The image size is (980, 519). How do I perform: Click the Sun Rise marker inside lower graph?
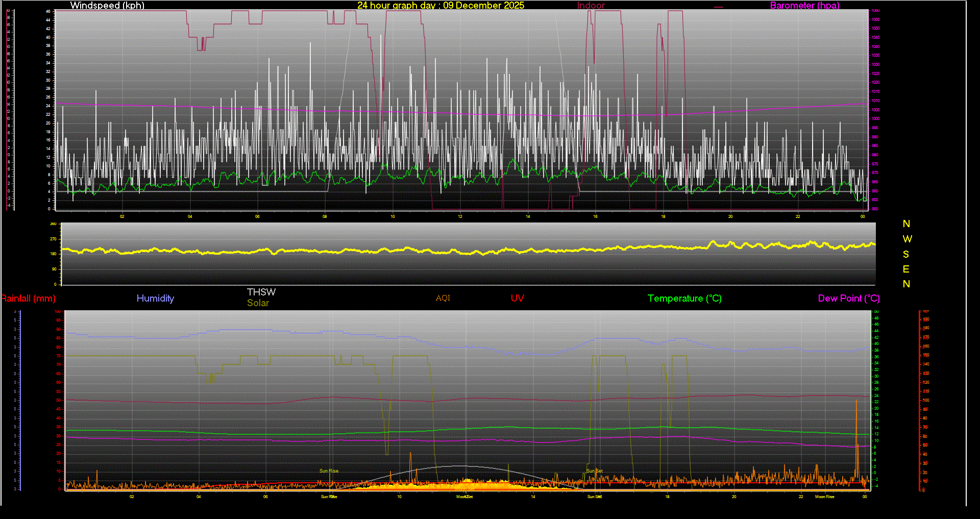point(329,471)
